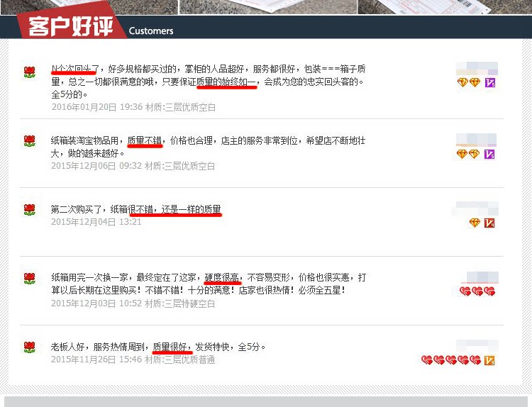
Task: Click the underlined 硬度很高 text
Action: (x=222, y=277)
